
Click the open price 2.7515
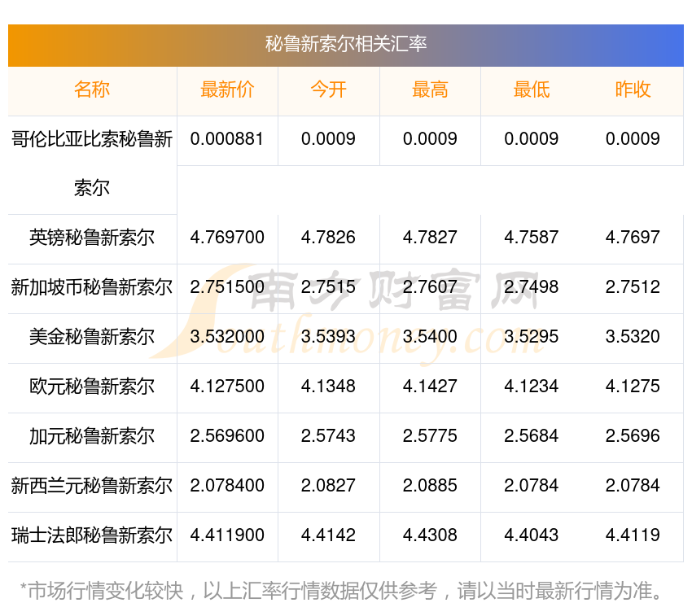pyautogui.click(x=328, y=287)
